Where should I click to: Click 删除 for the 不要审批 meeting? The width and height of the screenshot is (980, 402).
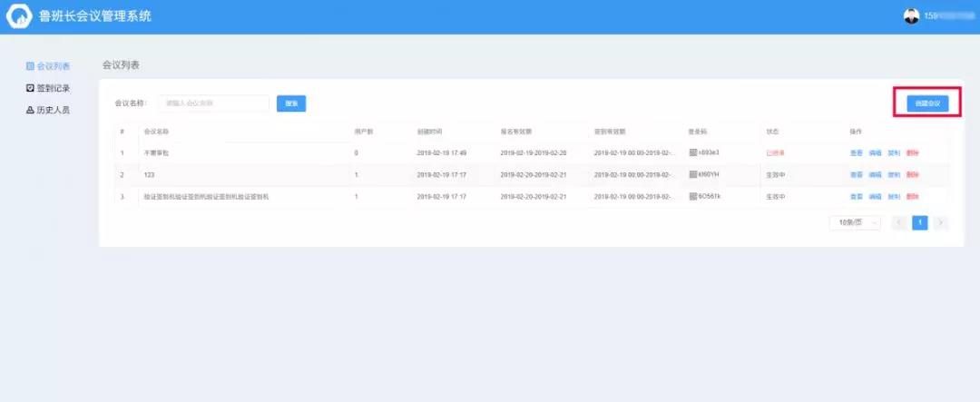tap(912, 152)
